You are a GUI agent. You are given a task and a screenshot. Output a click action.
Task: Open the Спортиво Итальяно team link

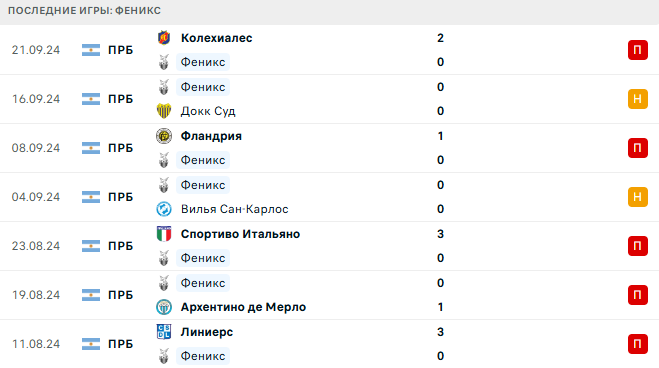pyautogui.click(x=240, y=234)
